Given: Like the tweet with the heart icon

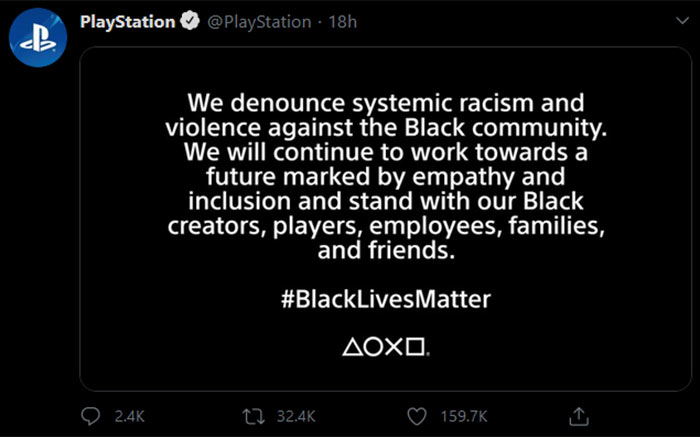Looking at the screenshot, I should point(417,417).
